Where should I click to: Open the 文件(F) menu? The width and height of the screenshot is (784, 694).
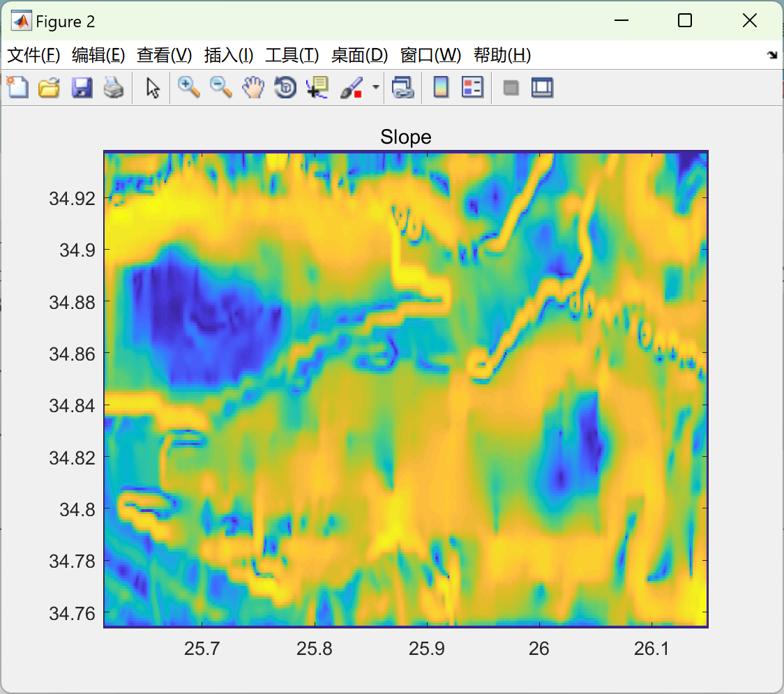point(33,55)
